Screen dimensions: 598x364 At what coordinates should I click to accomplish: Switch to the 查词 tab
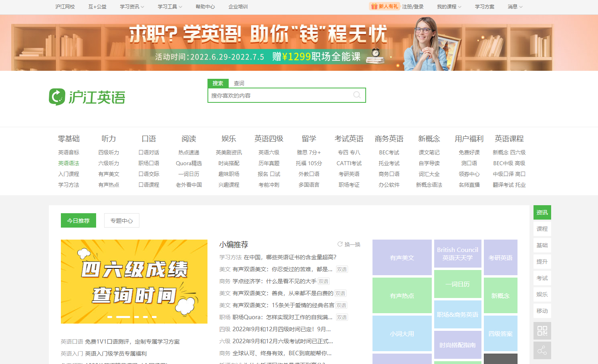click(x=239, y=83)
